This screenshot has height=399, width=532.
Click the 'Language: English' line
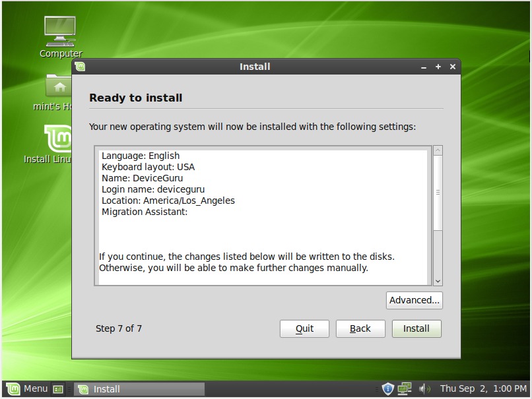tap(141, 156)
